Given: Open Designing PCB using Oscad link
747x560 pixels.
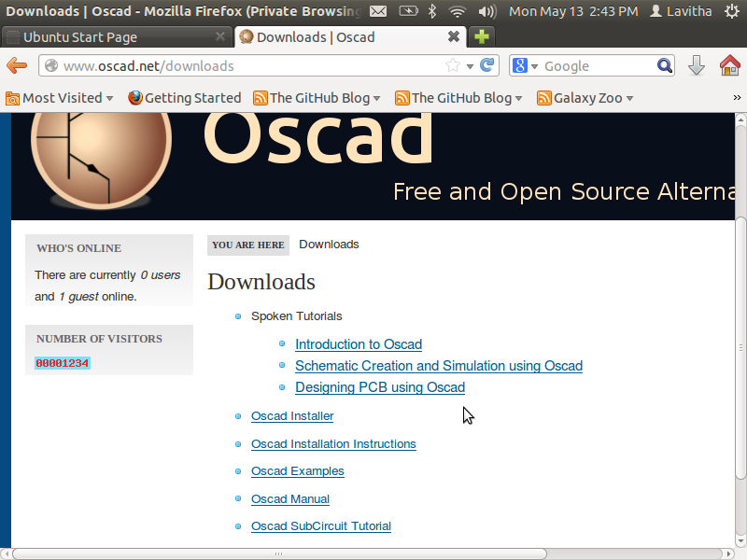Looking at the screenshot, I should 380,387.
